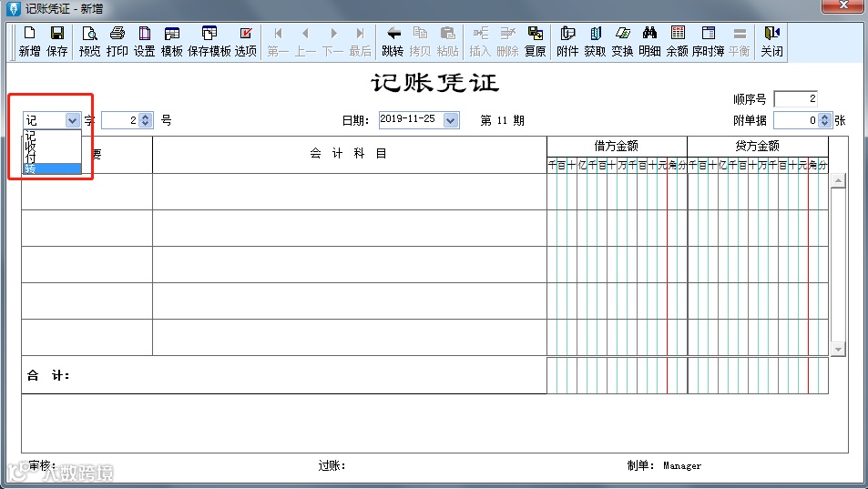Click the 新增 (New) toolbar icon
Screen dimensions: 868x489
click(x=29, y=42)
